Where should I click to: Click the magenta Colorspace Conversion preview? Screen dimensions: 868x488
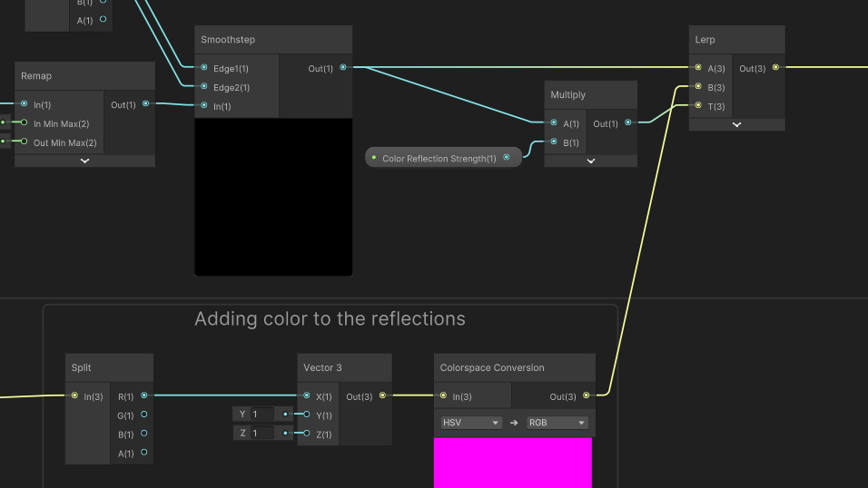point(513,464)
